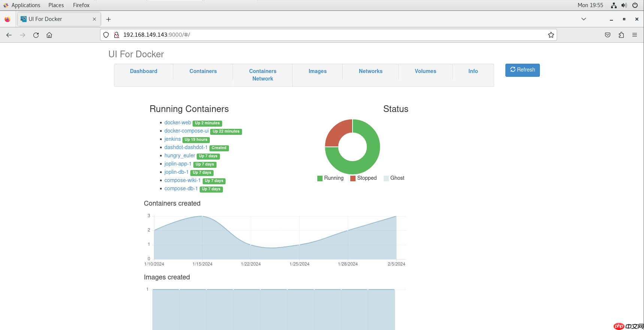This screenshot has height=330, width=644.
Task: Reload the page with the browser reload icon
Action: 36,35
